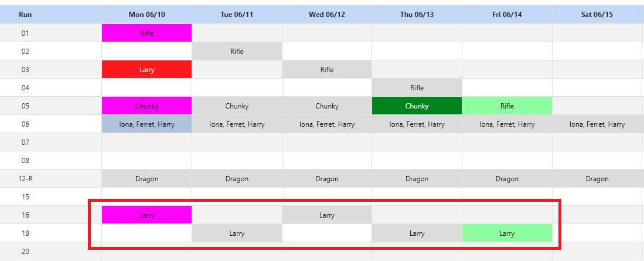Click the blue Iona, Ferret, Harry cell

146,124
